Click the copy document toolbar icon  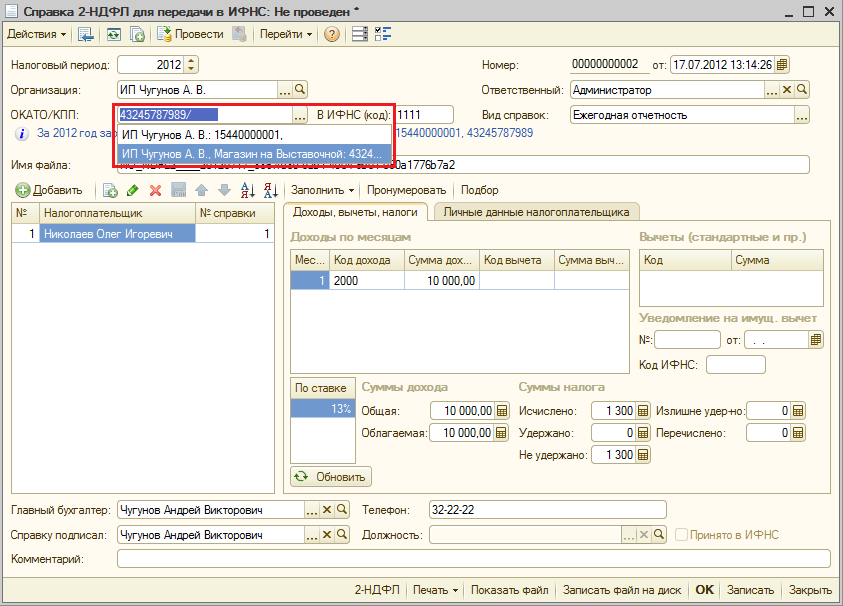coord(138,35)
